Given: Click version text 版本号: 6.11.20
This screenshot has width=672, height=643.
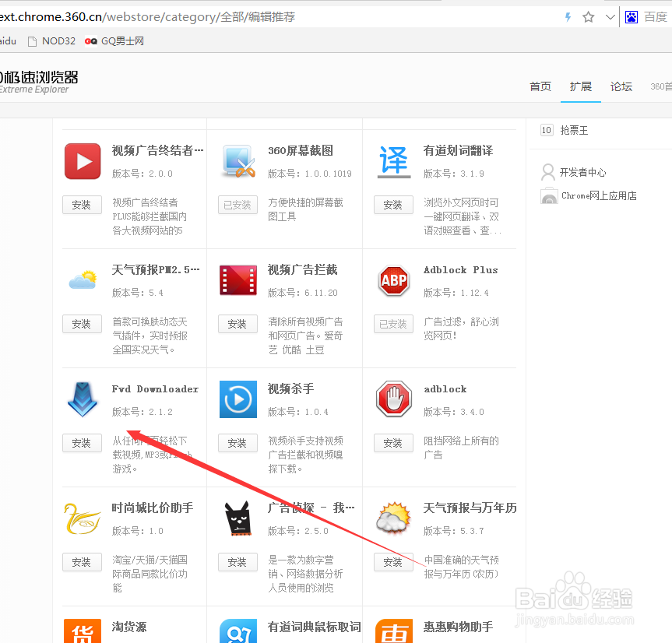Looking at the screenshot, I should pos(303,293).
